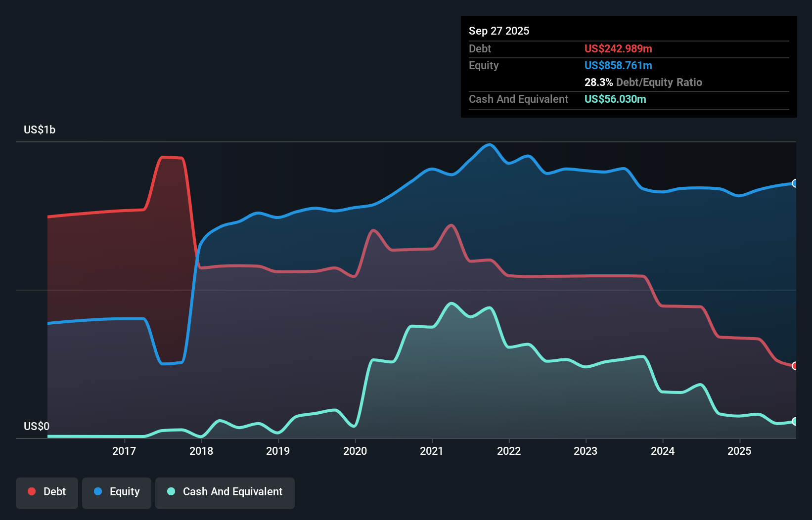Click the US$0 y-axis label
The height and width of the screenshot is (520, 812).
click(x=37, y=427)
